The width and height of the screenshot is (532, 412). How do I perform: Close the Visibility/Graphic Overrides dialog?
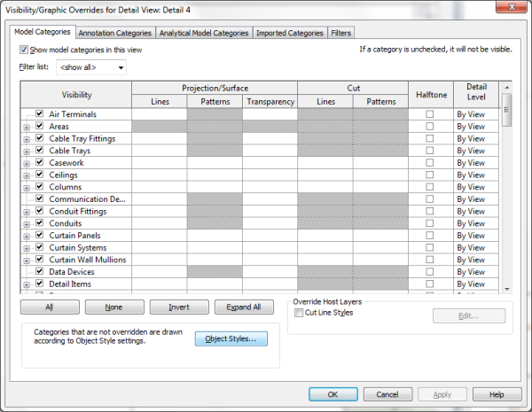pyautogui.click(x=512, y=6)
